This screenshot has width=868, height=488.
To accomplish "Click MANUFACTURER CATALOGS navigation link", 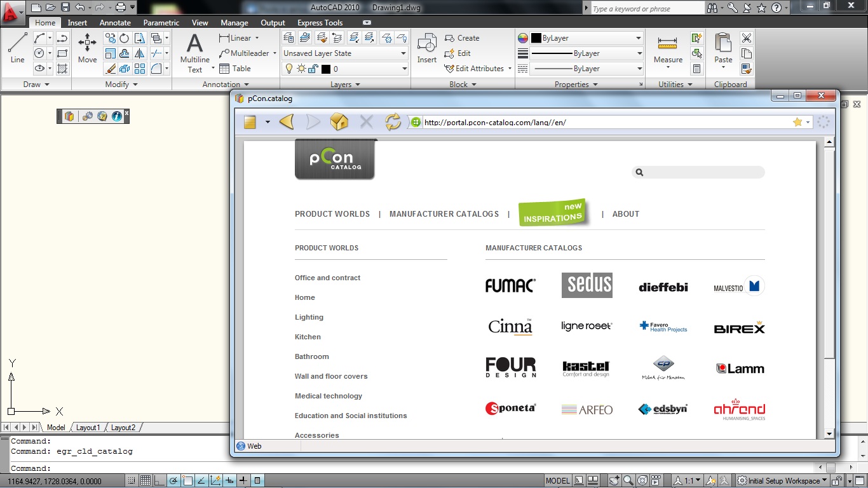I will click(444, 214).
